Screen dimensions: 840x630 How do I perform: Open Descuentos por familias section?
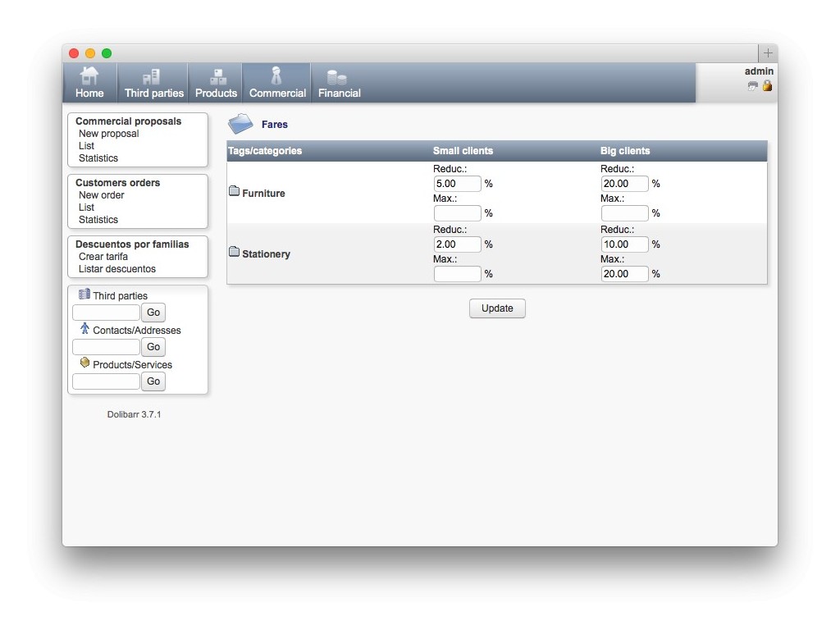pos(132,244)
